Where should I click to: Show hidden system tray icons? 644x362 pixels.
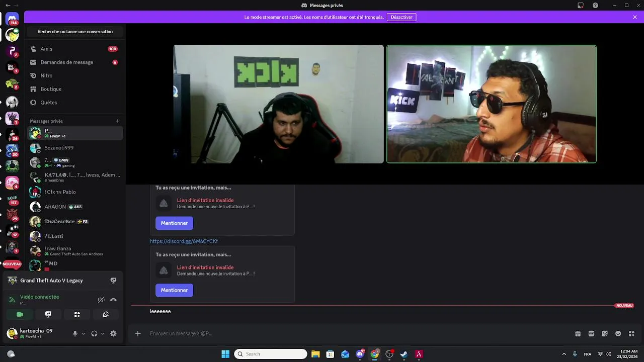[x=564, y=354]
